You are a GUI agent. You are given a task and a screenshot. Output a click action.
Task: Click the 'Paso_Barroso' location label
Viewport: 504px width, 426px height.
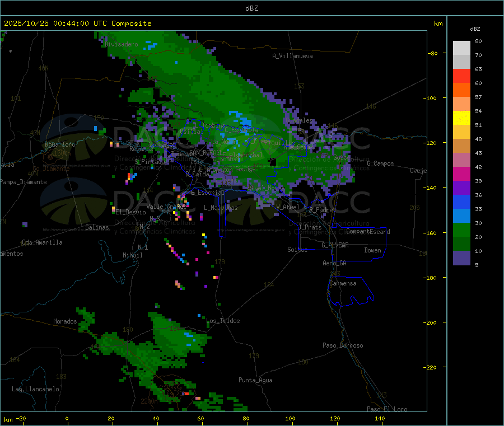pyautogui.click(x=343, y=345)
